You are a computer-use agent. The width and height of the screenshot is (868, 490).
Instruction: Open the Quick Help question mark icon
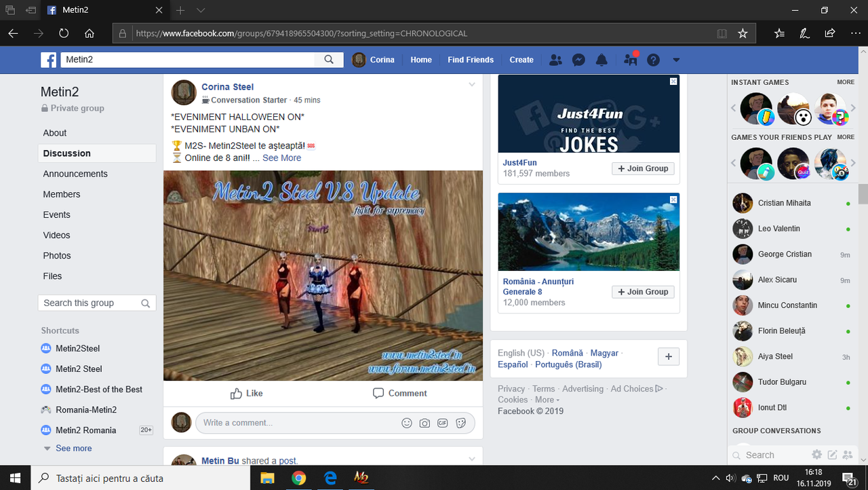click(653, 60)
